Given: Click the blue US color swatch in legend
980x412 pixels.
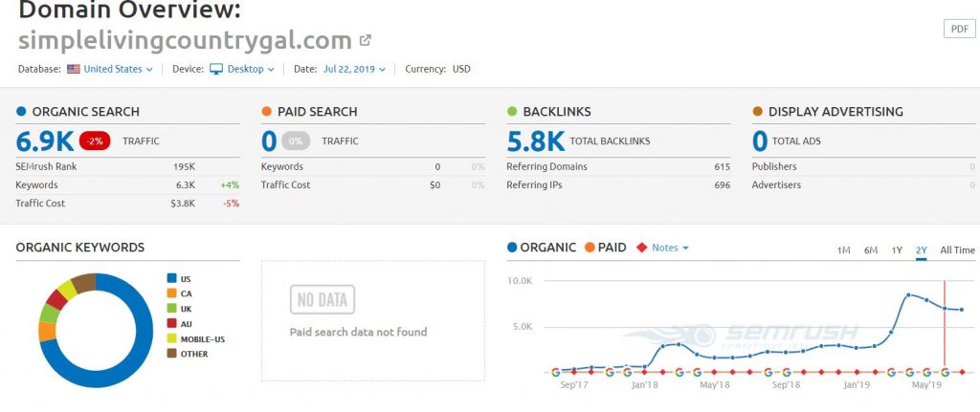Looking at the screenshot, I should (x=172, y=278).
